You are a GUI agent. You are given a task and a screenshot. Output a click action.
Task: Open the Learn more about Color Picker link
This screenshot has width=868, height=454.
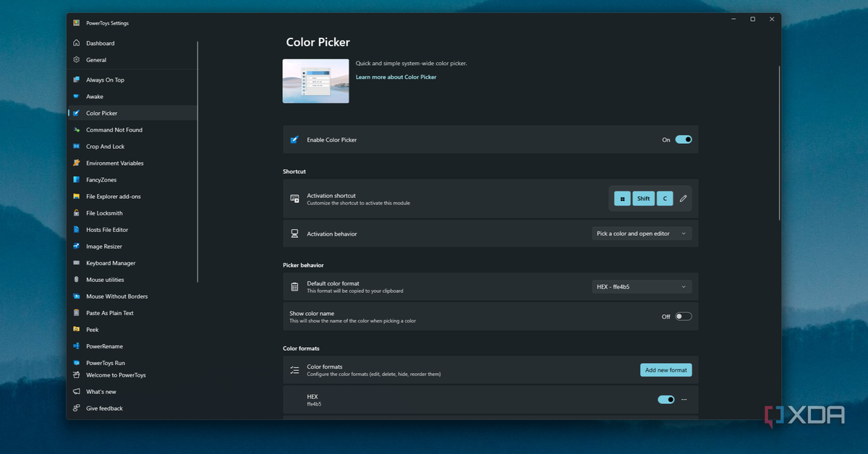click(x=396, y=77)
